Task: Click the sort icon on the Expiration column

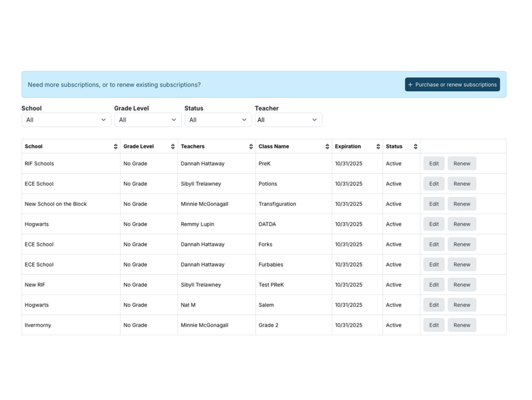Action: (x=378, y=146)
